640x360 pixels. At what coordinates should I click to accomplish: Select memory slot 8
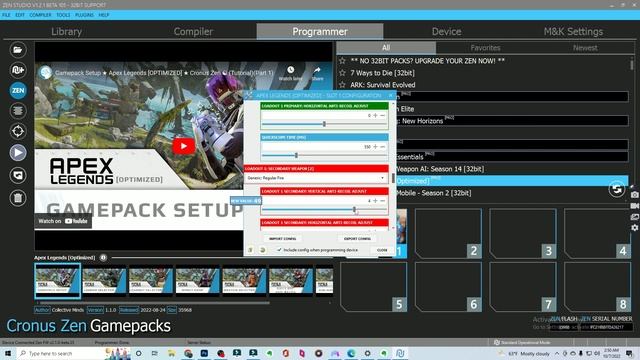pyautogui.click(x=598, y=287)
